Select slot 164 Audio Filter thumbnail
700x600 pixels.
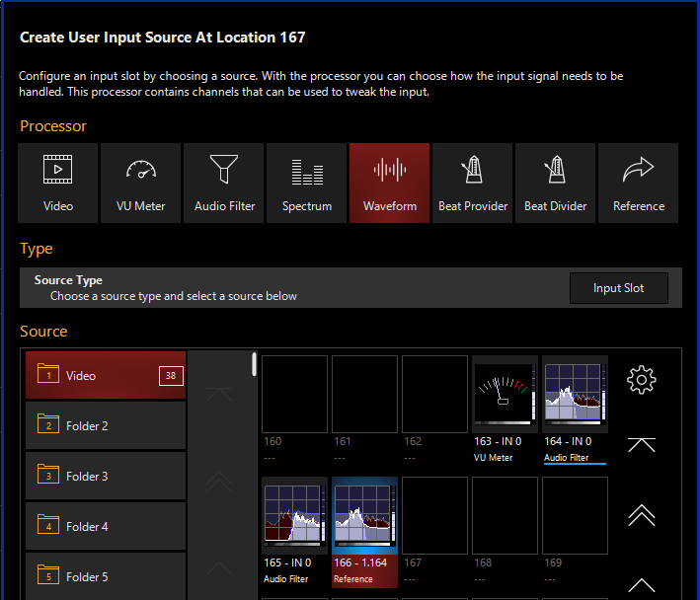[575, 395]
